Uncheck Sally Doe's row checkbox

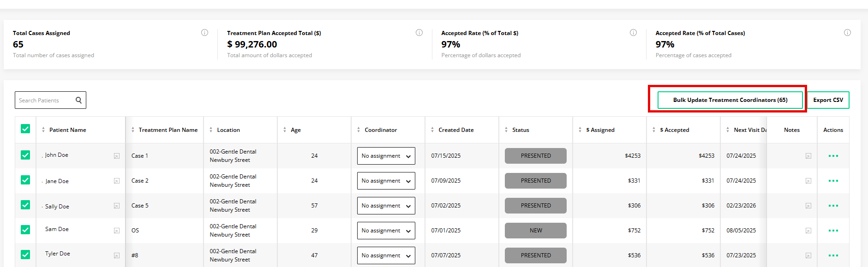(25, 205)
